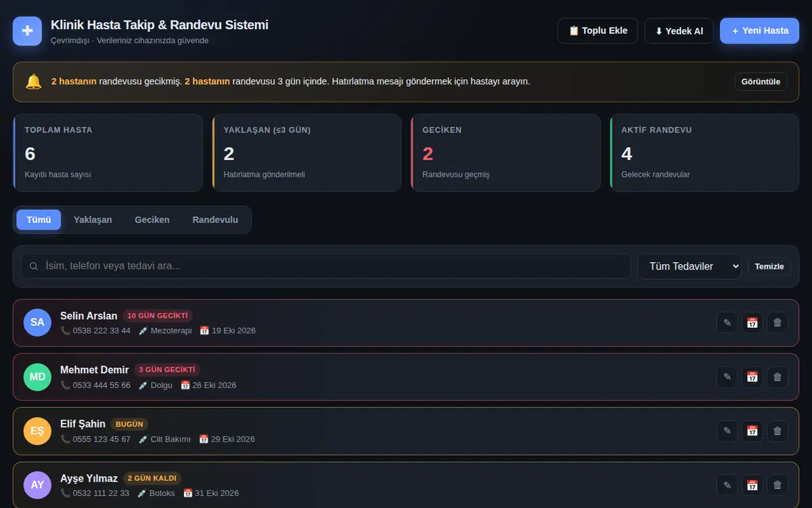Image resolution: width=812 pixels, height=508 pixels.
Task: Open calendar for Mehmet Demir's appointment
Action: 752,377
